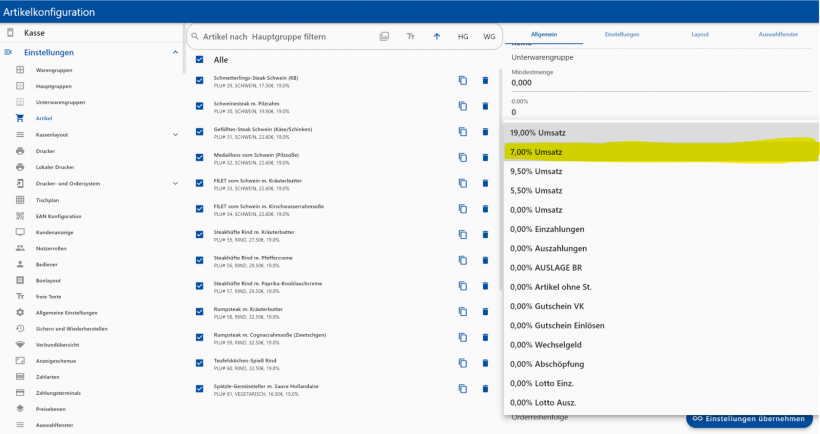Click the Einstellungen übernehmen button
The image size is (820, 434).
click(x=749, y=419)
